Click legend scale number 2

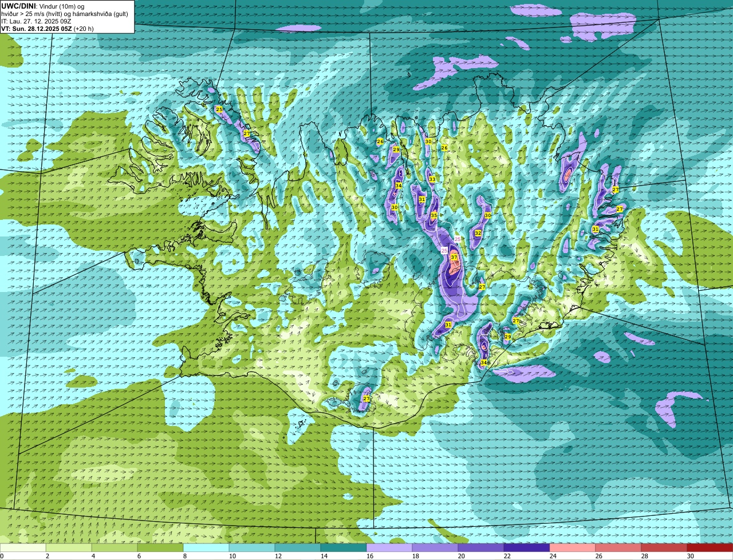coord(47,556)
